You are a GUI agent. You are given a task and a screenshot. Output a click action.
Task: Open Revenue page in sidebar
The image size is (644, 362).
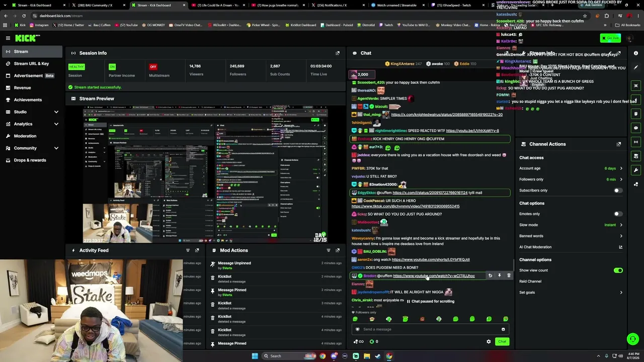[x=32, y=87]
